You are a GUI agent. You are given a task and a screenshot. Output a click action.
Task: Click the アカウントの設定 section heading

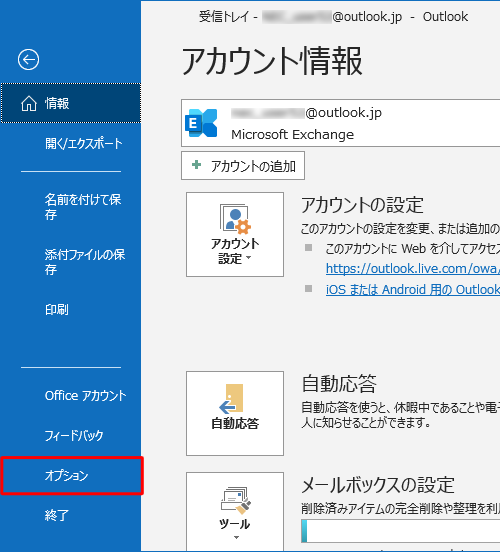pyautogui.click(x=362, y=205)
